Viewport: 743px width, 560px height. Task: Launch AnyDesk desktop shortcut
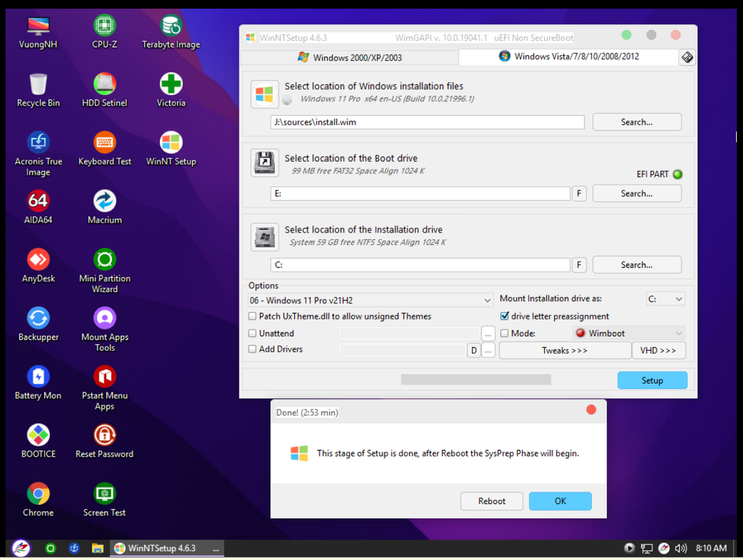tap(38, 266)
